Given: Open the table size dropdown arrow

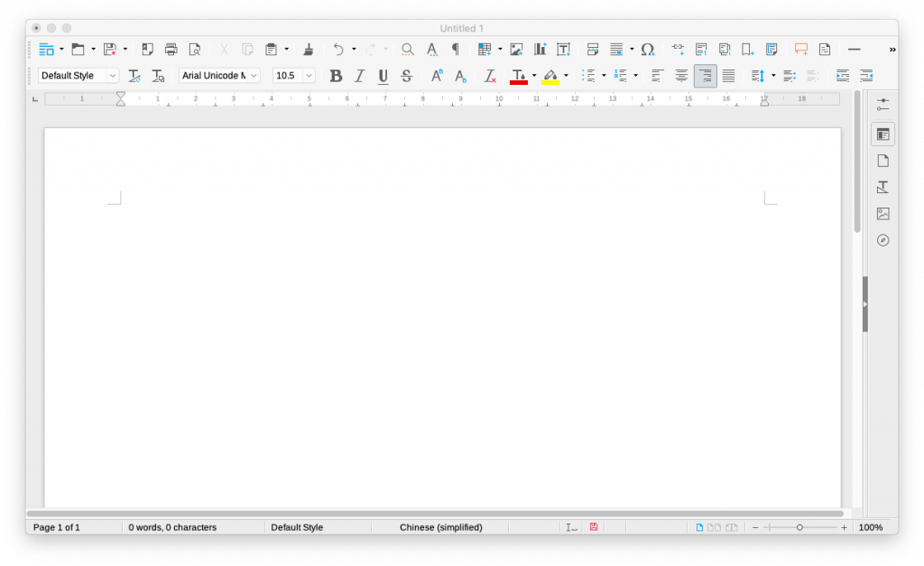Looking at the screenshot, I should click(x=500, y=50).
